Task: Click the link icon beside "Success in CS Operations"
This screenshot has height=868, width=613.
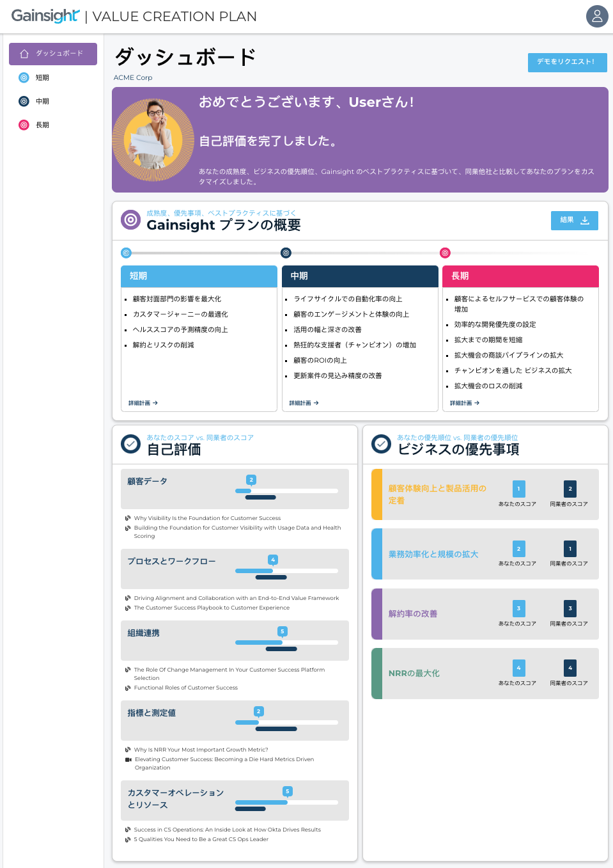Action: (128, 830)
